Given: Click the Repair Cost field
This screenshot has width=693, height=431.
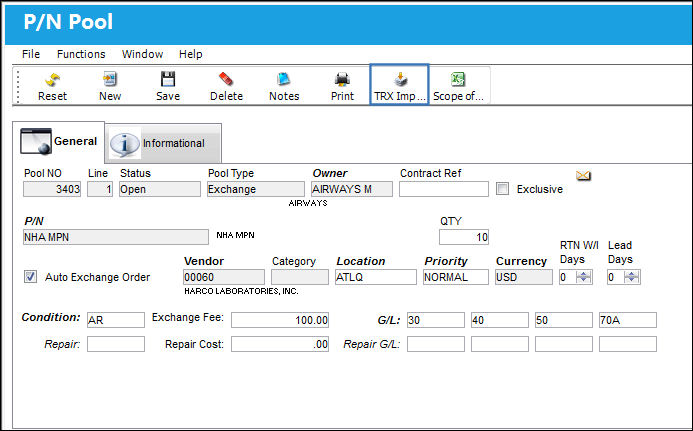Looking at the screenshot, I should pyautogui.click(x=280, y=344).
